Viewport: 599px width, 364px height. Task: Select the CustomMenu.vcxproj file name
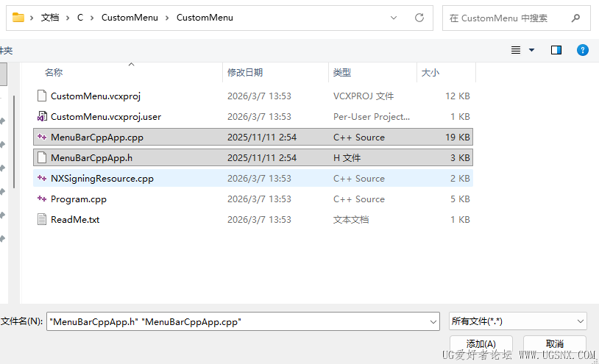coord(96,96)
